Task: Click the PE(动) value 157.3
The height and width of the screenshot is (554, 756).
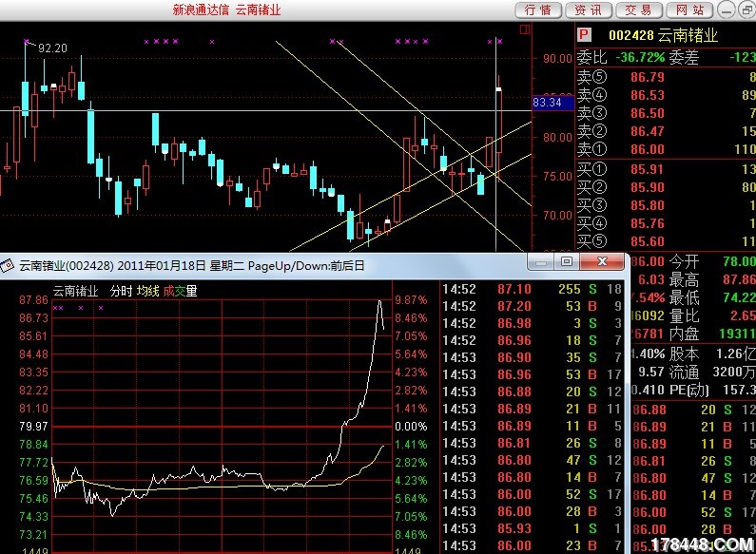Action: tap(739, 390)
